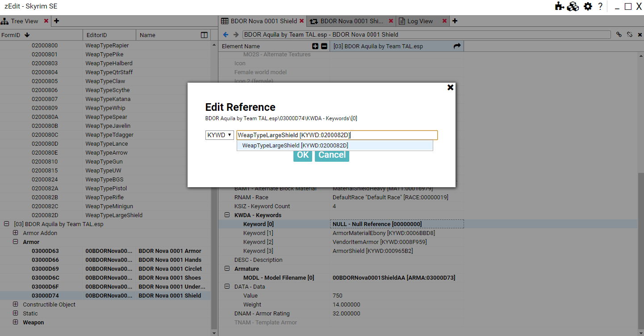Expand all elements with plus icon
The image size is (644, 336).
[x=315, y=46]
